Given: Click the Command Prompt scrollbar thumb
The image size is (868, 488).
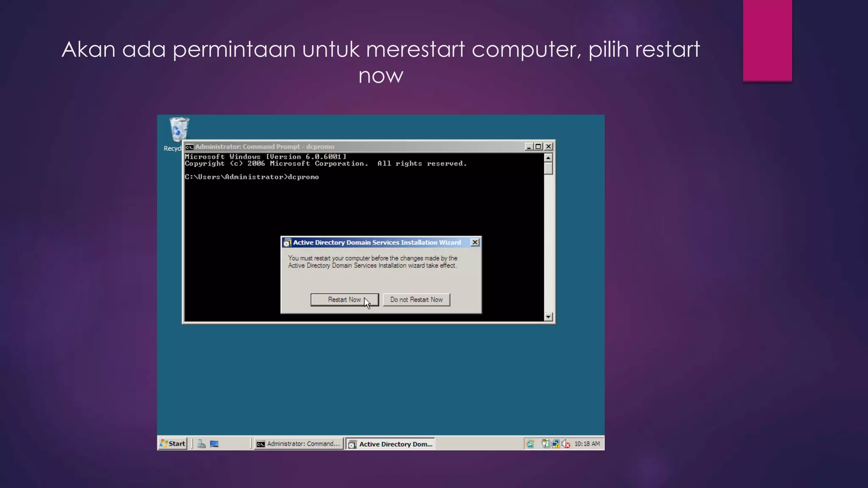Looking at the screenshot, I should [x=548, y=169].
